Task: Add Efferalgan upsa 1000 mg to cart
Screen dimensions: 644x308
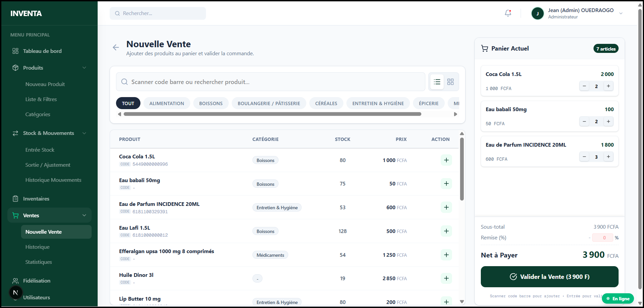Action: (446, 255)
